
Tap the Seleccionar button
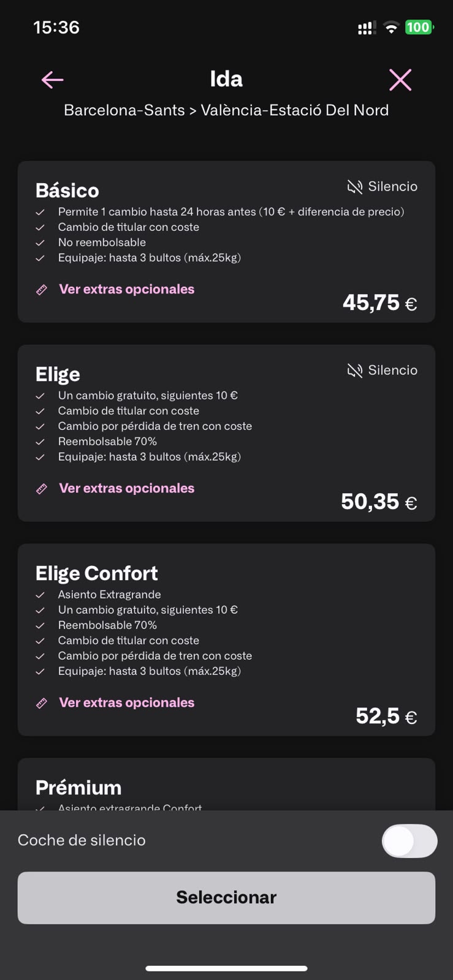pyautogui.click(x=226, y=898)
